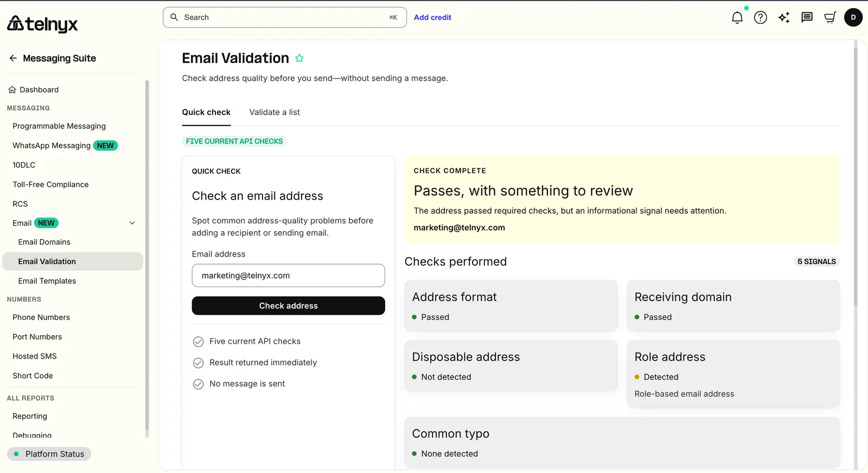Click the Receiving domain card

pyautogui.click(x=733, y=305)
